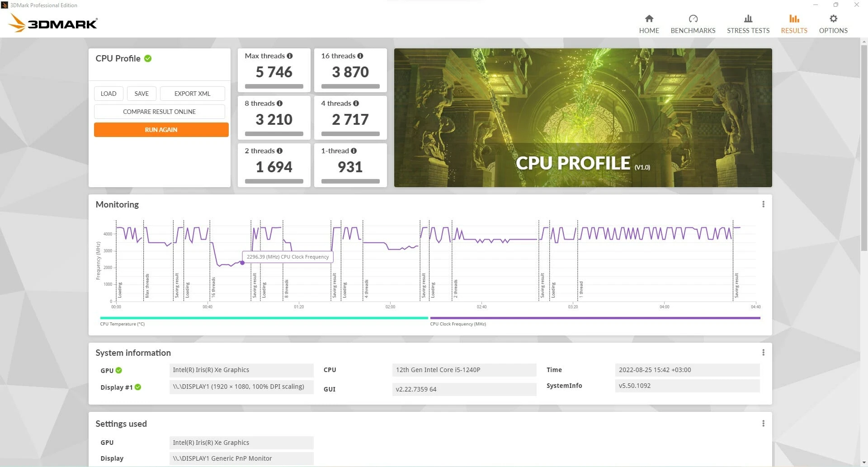
Task: Click the CPU Profile banner image
Action: [x=583, y=118]
